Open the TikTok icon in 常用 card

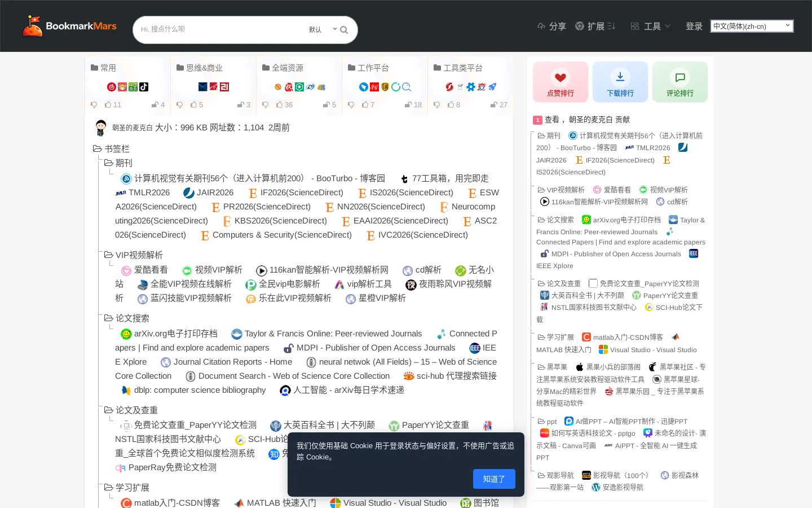coord(144,87)
